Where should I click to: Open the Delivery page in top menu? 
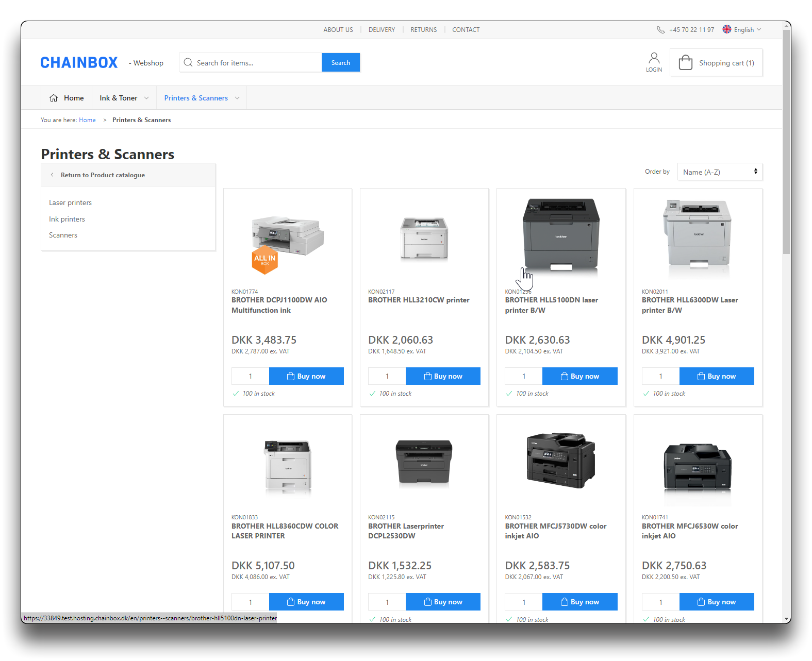pyautogui.click(x=382, y=30)
